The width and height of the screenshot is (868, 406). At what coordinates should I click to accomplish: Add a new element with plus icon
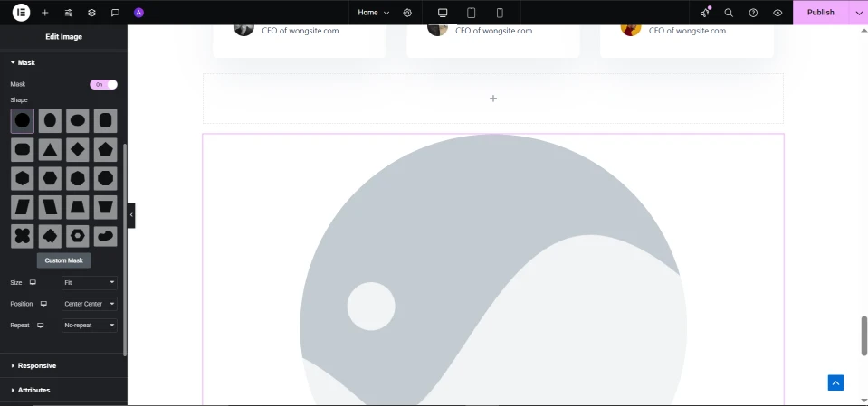point(45,13)
